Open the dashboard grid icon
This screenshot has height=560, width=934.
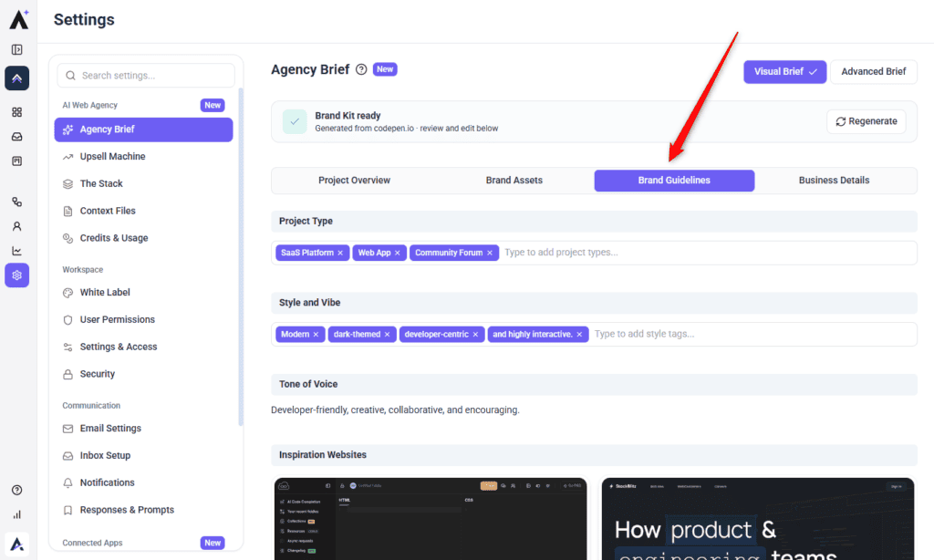pos(16,112)
